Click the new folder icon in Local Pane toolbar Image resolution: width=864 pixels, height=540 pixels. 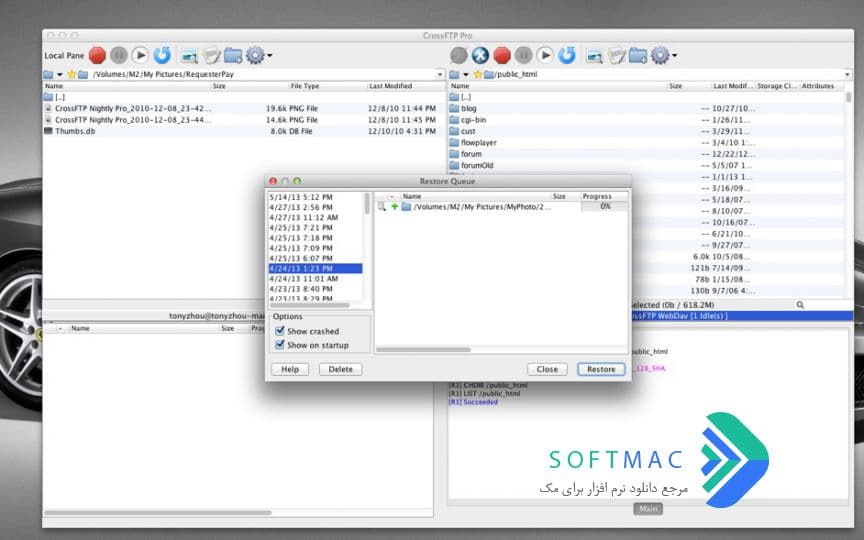tap(233, 56)
